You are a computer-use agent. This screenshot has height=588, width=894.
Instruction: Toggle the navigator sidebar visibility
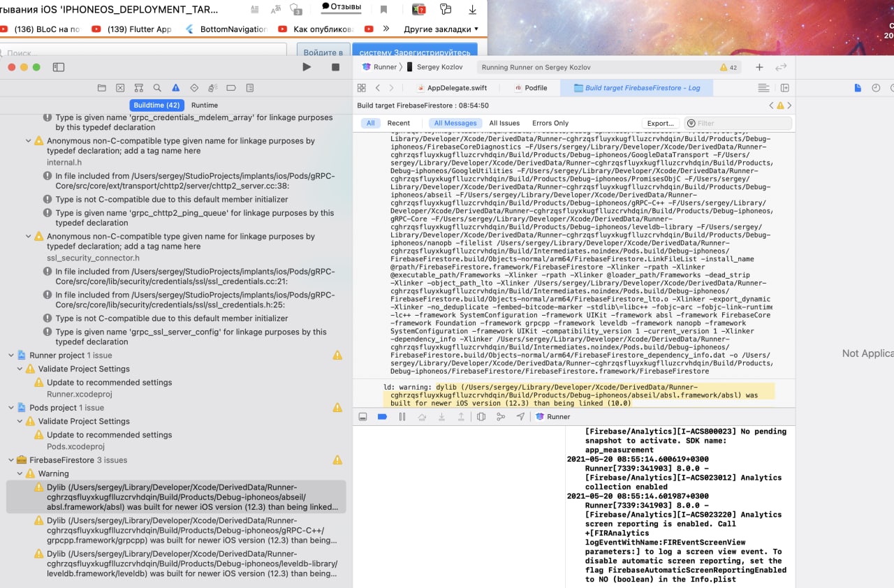coord(59,67)
